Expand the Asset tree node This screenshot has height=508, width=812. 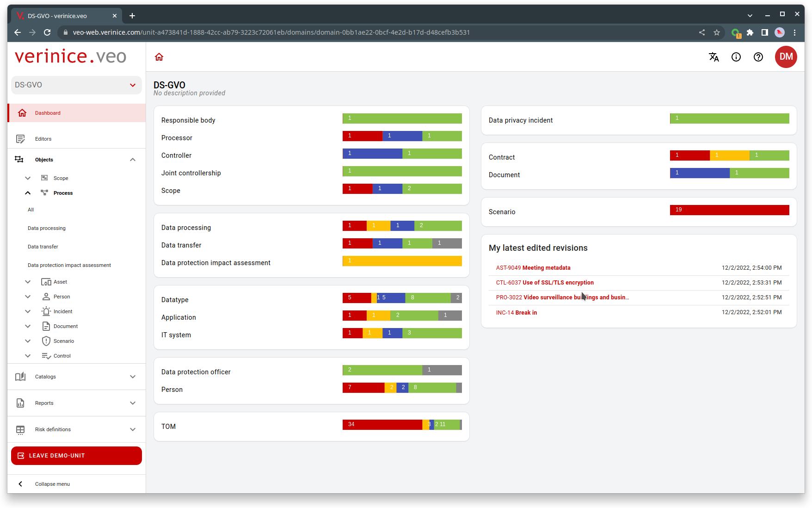28,282
